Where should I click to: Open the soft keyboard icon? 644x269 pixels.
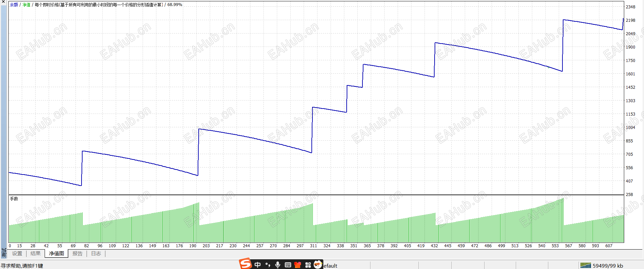click(x=288, y=265)
